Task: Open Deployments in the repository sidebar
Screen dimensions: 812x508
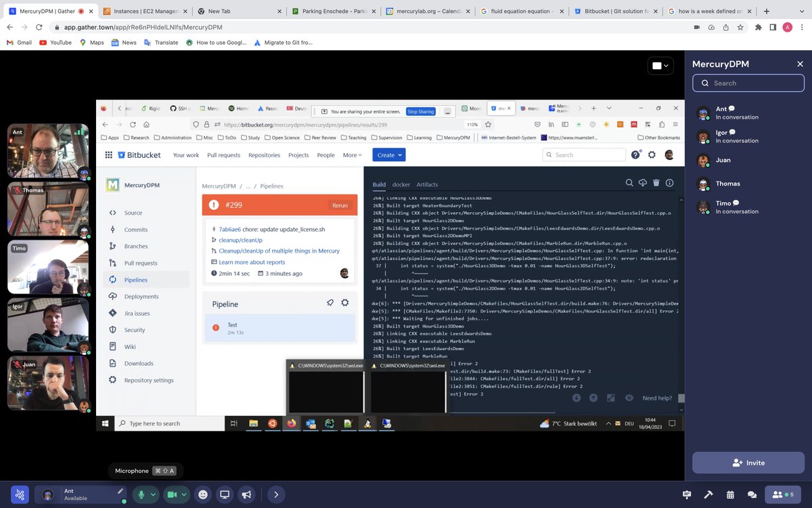Action: coord(141,297)
